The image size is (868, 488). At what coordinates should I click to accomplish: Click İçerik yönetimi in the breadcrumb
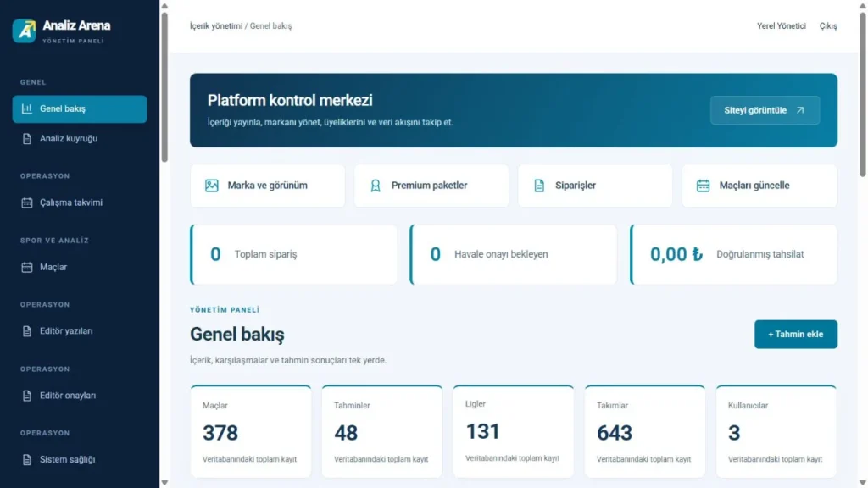coord(216,26)
